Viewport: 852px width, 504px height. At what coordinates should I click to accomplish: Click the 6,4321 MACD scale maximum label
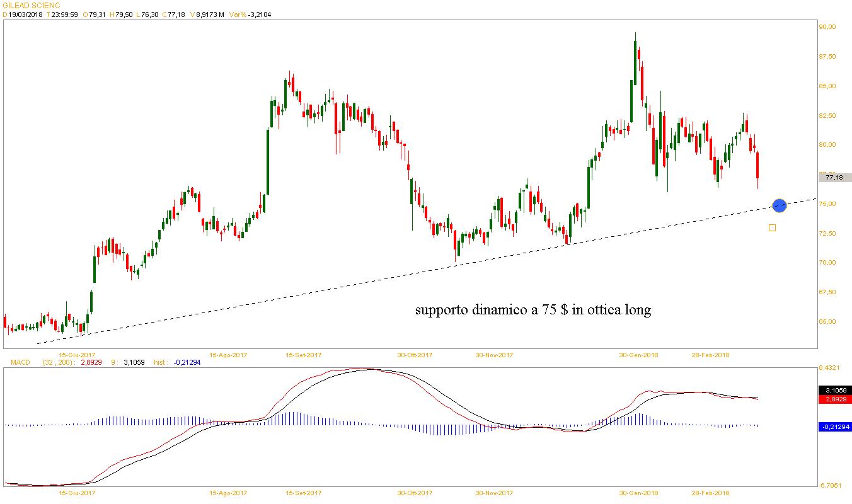tap(831, 367)
